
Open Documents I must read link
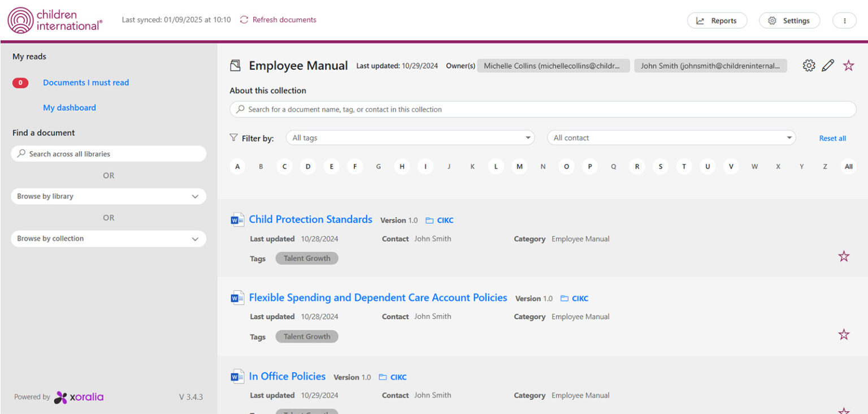point(86,83)
